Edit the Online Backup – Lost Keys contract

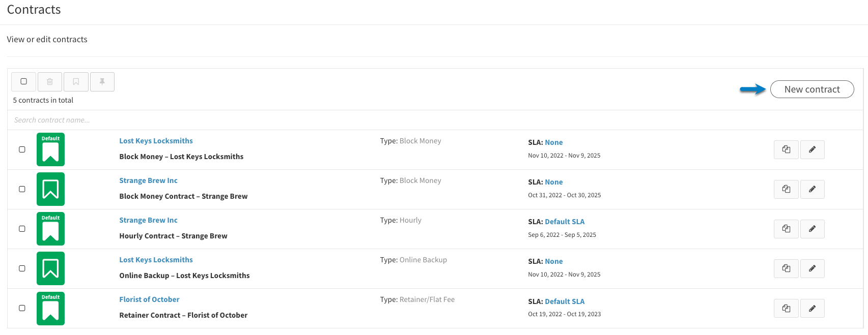click(812, 268)
